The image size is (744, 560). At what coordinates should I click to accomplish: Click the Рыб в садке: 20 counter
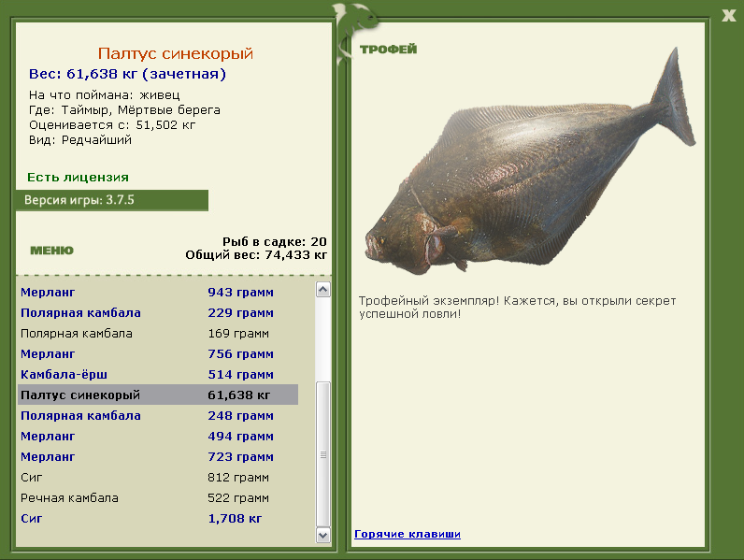[274, 241]
